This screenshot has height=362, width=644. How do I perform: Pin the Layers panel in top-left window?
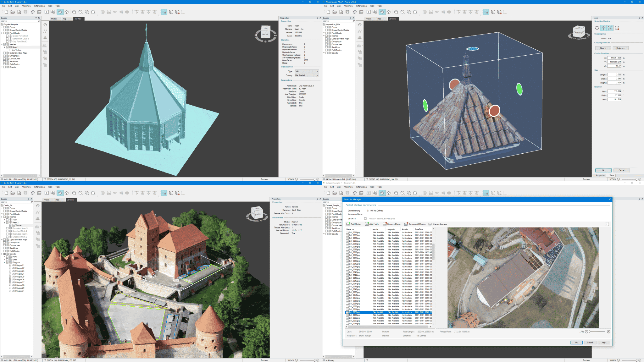36,18
